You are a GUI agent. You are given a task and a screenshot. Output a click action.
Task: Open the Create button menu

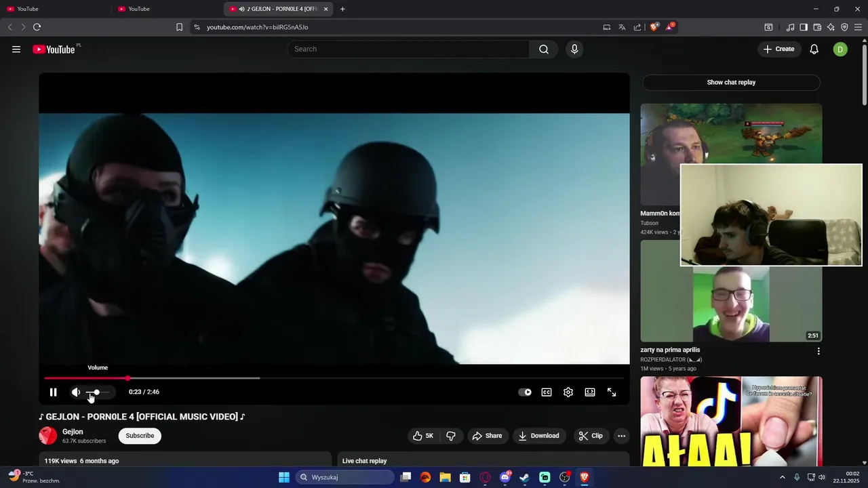pos(779,49)
